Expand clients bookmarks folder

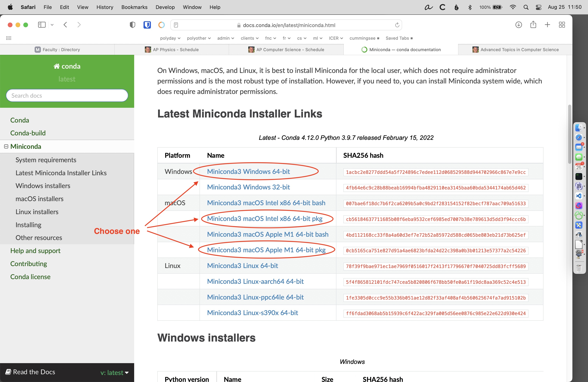click(249, 38)
